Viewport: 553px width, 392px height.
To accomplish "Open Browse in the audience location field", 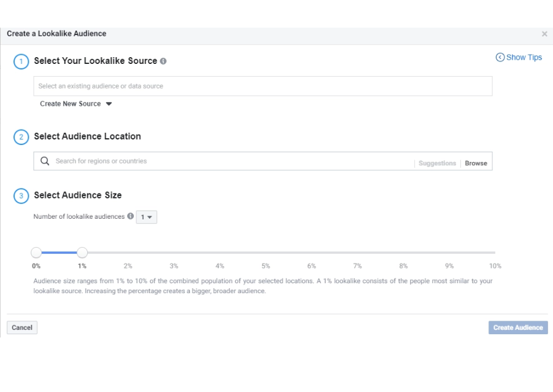I will click(x=476, y=163).
